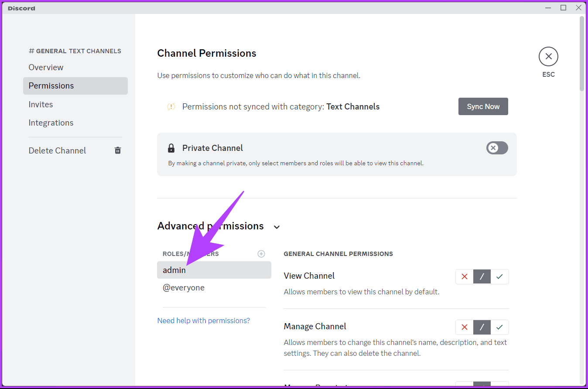Image resolution: width=588 pixels, height=389 pixels.
Task: Click the lock icon next to Private Channel
Action: [x=171, y=148]
